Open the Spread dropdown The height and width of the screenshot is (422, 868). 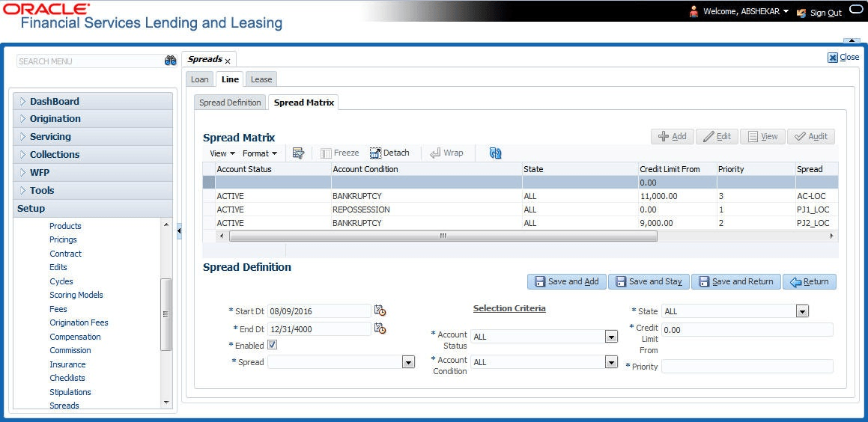(408, 362)
